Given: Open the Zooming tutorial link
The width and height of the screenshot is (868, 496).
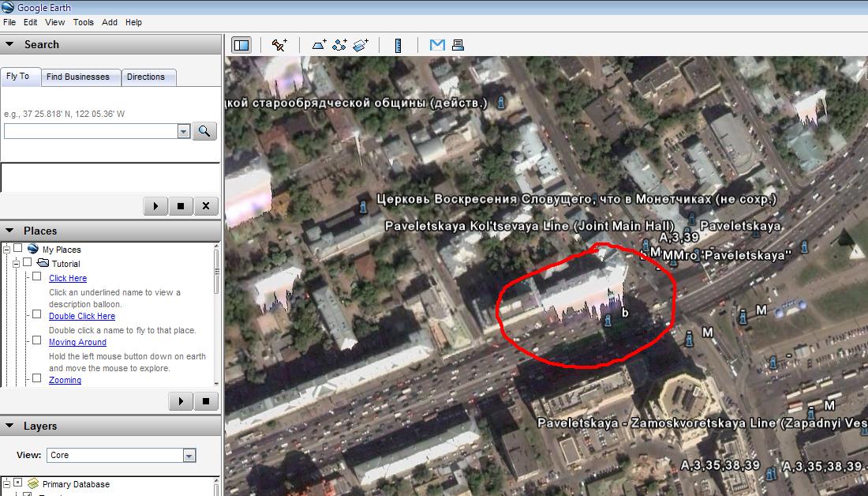Looking at the screenshot, I should (x=65, y=380).
